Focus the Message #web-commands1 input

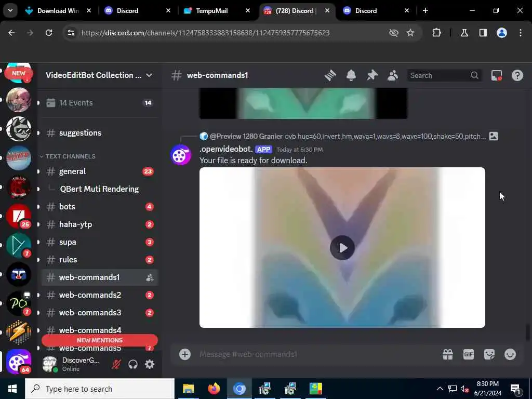tap(315, 354)
